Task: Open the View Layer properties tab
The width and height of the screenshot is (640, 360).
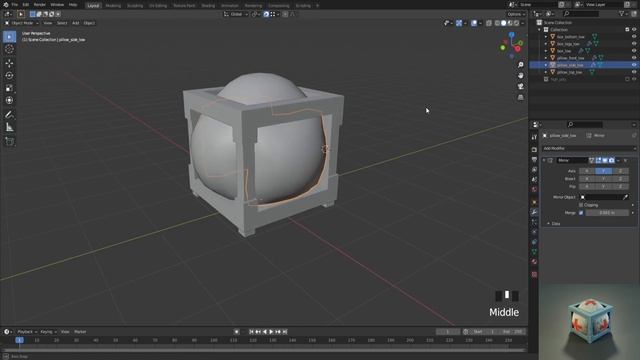Action: click(534, 169)
